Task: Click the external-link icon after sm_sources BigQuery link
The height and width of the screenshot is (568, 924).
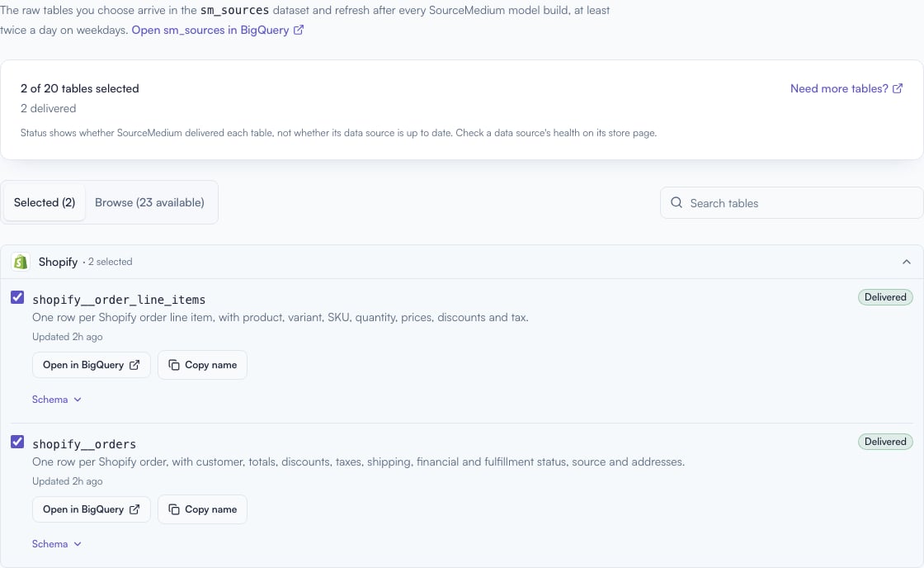Action: 299,30
